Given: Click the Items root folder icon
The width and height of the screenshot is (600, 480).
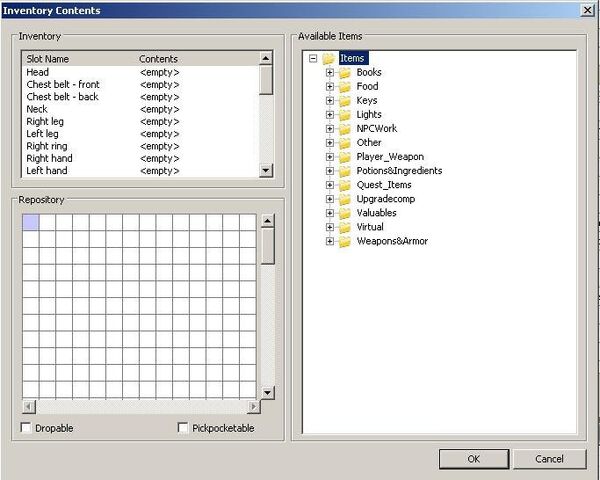Looking at the screenshot, I should tap(328, 59).
